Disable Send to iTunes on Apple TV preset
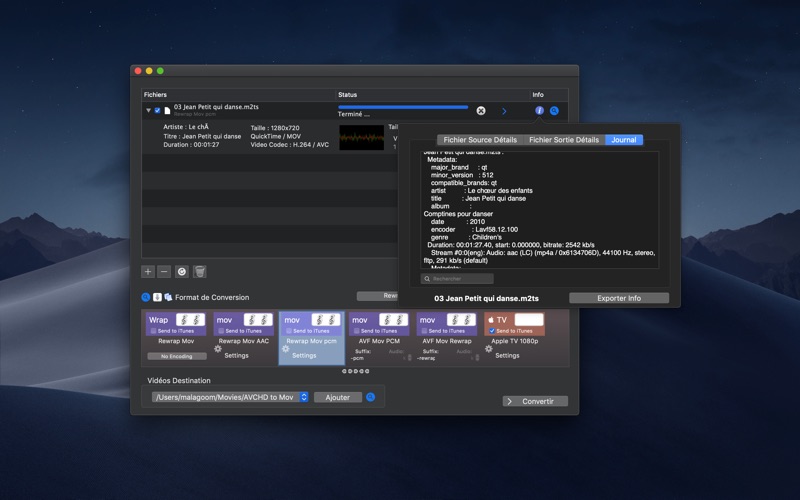 [492, 331]
